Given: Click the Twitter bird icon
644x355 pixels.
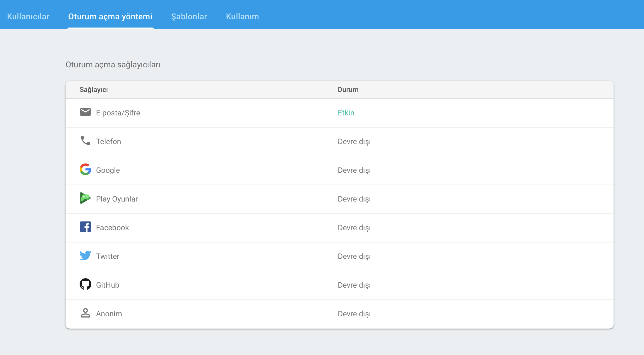Looking at the screenshot, I should coord(85,255).
